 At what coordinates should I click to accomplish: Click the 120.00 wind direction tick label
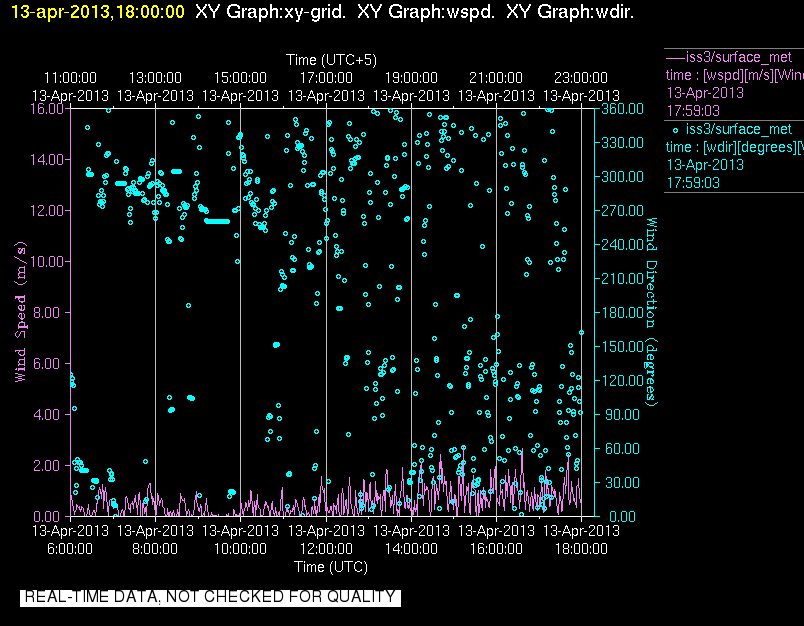point(622,380)
